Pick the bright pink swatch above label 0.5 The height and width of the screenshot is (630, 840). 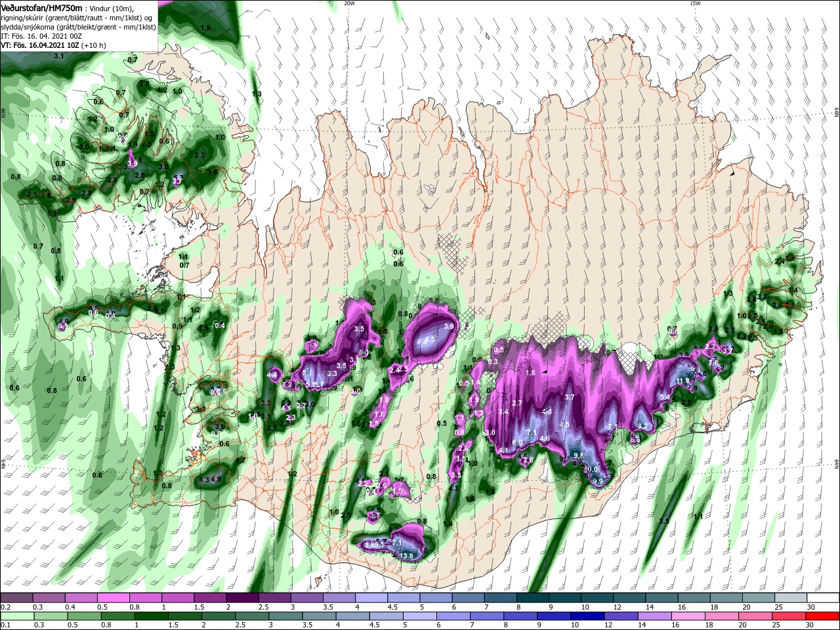113,598
